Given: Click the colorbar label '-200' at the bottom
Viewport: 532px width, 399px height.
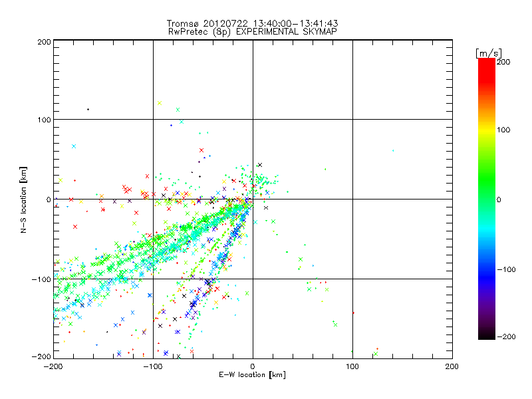Looking at the screenshot, I should point(506,336).
